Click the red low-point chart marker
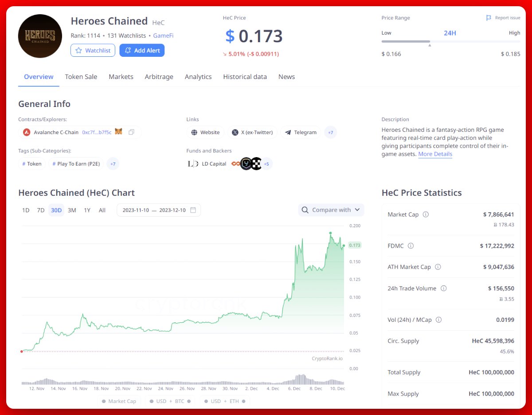The height and width of the screenshot is (415, 532). (21, 352)
